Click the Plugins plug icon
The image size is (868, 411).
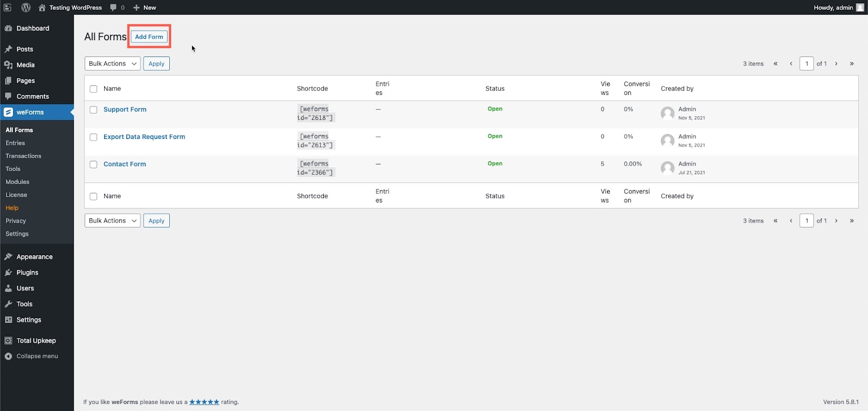(x=9, y=272)
